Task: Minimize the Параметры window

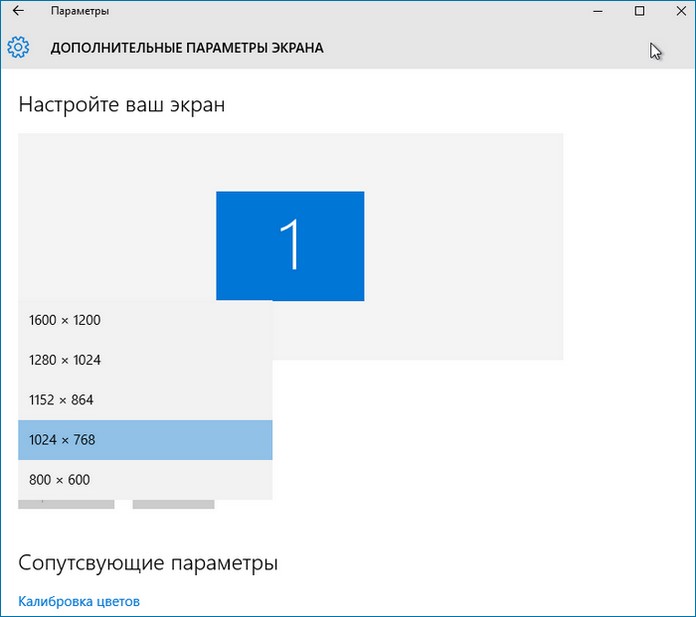Action: (x=595, y=11)
